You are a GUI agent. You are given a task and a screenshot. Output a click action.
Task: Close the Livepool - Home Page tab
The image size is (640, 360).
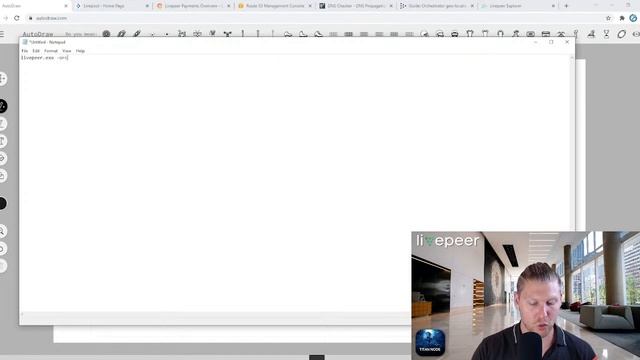click(147, 6)
